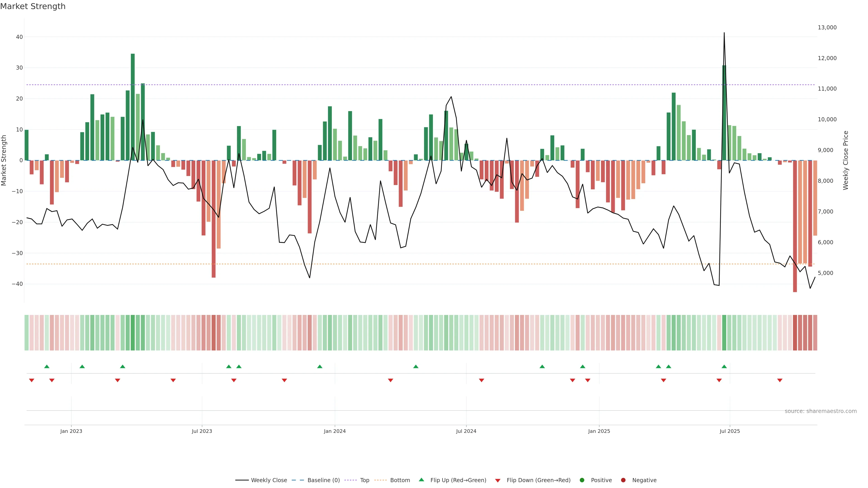The image size is (868, 488).
Task: Click Flip Up green triangle legend icon
Action: 421,480
